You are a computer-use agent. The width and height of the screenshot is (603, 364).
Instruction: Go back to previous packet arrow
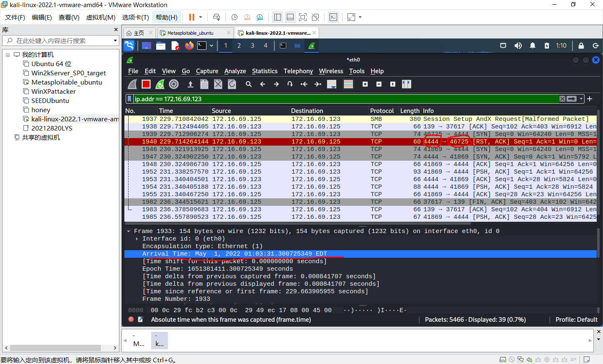[x=263, y=84]
